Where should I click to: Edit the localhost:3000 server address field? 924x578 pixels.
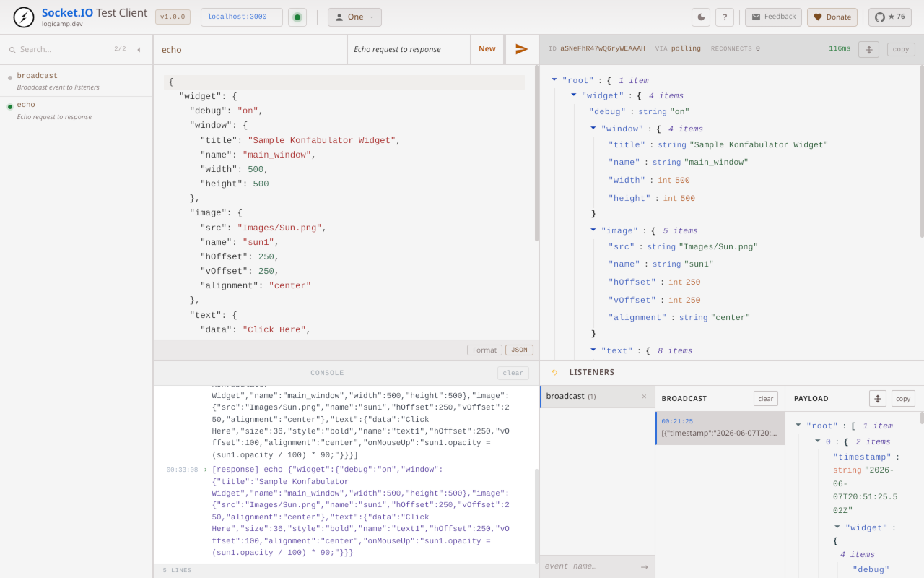pyautogui.click(x=241, y=17)
